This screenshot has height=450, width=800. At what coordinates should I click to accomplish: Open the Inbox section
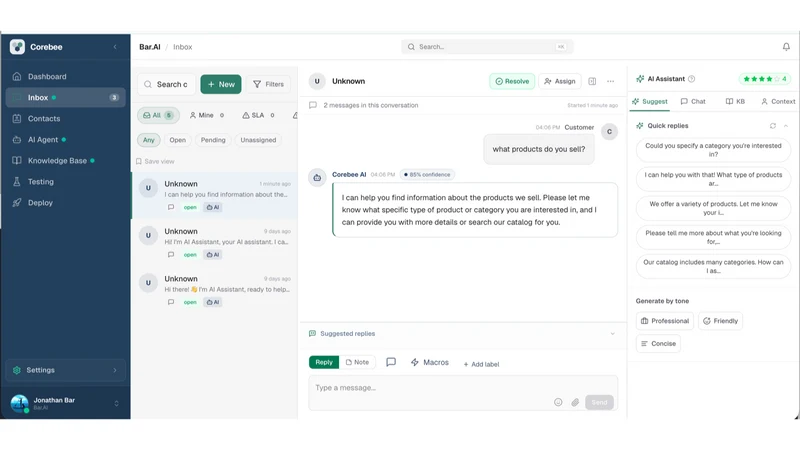[65, 97]
